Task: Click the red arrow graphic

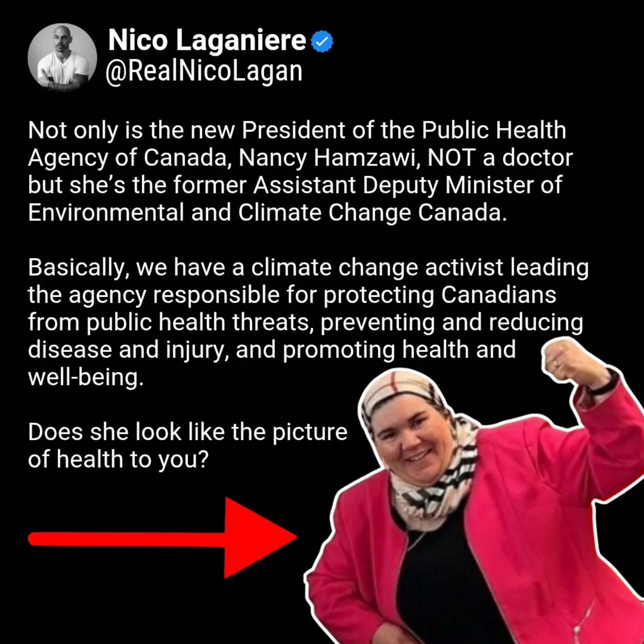Action: [162, 538]
